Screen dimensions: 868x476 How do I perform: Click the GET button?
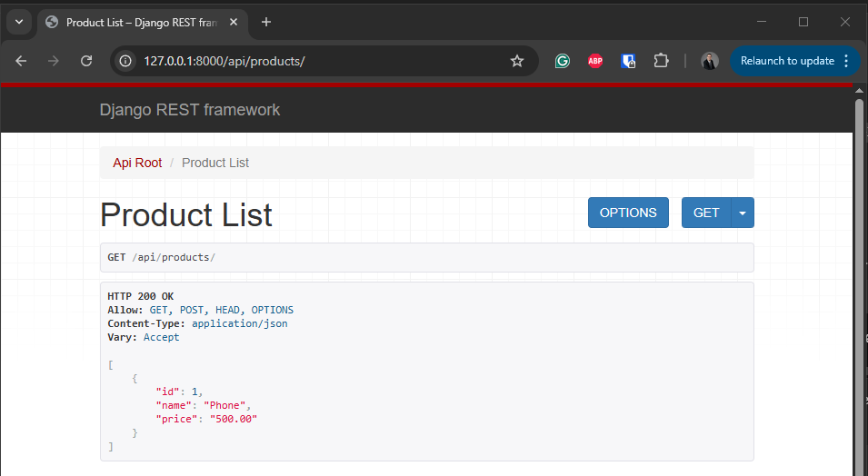(706, 213)
